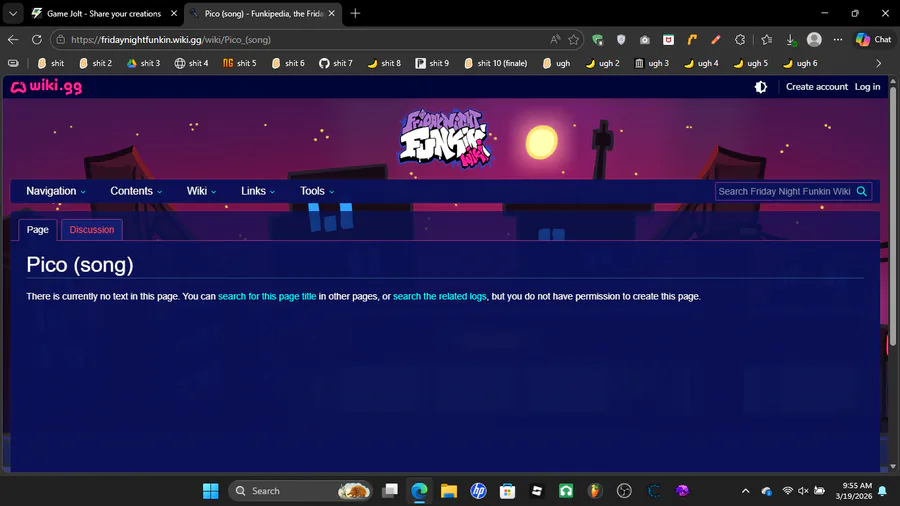This screenshot has width=900, height=506.
Task: Click 'search for this page title' link
Action: click(267, 296)
